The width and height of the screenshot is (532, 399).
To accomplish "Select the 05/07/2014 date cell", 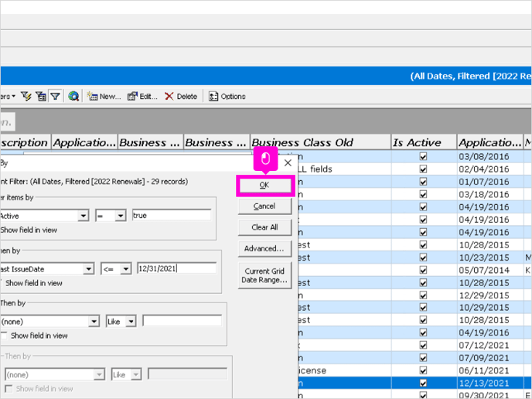I will pos(490,270).
